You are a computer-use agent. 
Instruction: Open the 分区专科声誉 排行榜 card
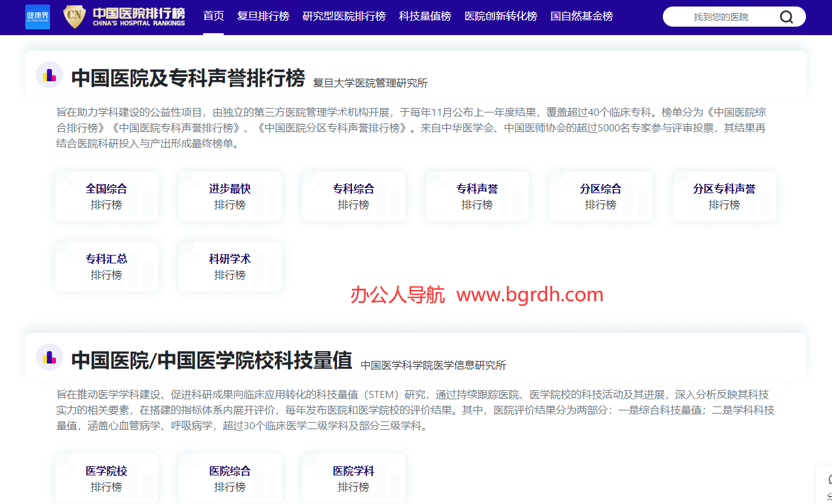(725, 196)
